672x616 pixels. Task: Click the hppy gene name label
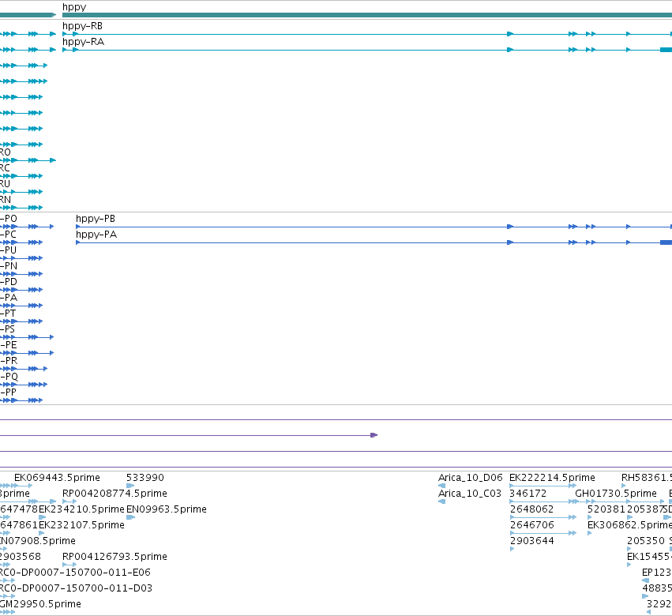[x=74, y=7]
